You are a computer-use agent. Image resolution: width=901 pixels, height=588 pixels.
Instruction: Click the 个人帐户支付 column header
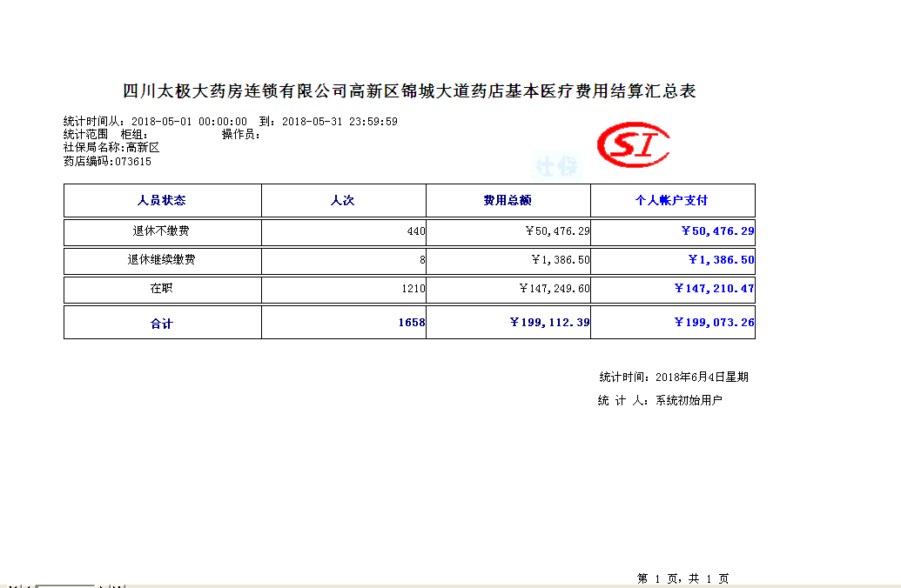(x=672, y=200)
